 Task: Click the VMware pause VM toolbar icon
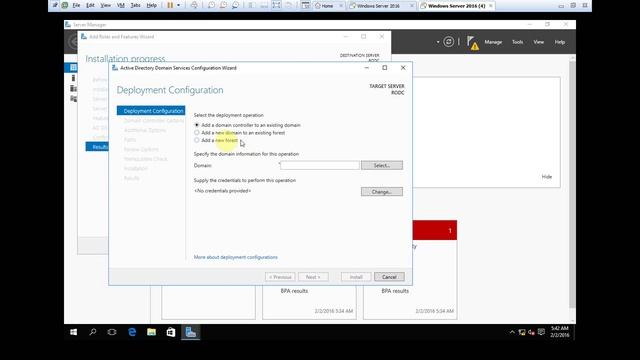click(x=170, y=5)
